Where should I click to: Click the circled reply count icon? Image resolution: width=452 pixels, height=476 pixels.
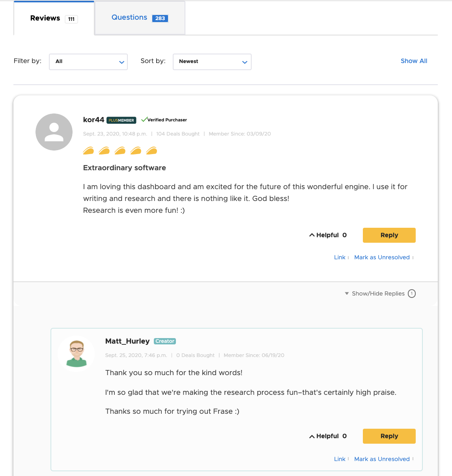click(x=412, y=294)
